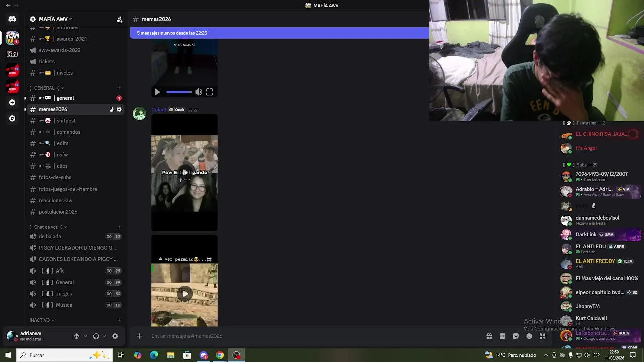Viewport: 644px width, 362px height.
Task: Open the clips channel
Action: (75, 166)
